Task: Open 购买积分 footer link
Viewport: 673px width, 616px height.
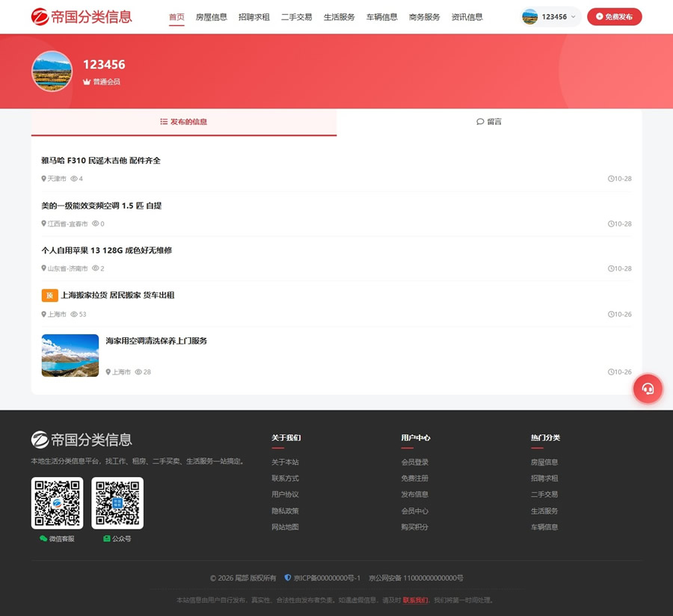Action: [414, 527]
